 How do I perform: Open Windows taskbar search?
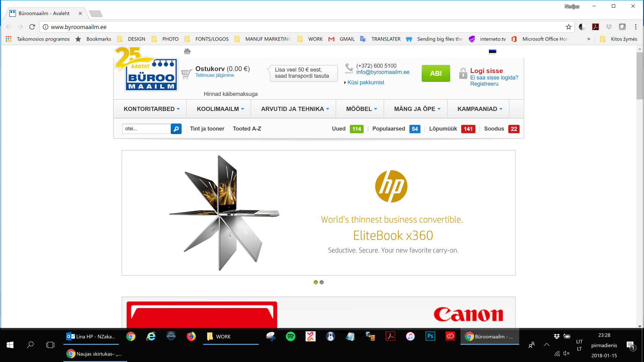[30, 345]
